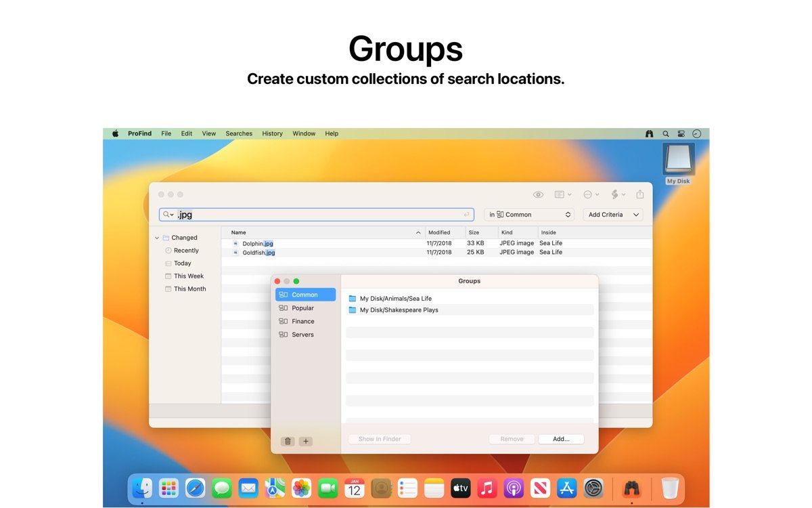Open the ellipsis actions dropdown in toolbar
The image size is (812, 508).
(591, 194)
